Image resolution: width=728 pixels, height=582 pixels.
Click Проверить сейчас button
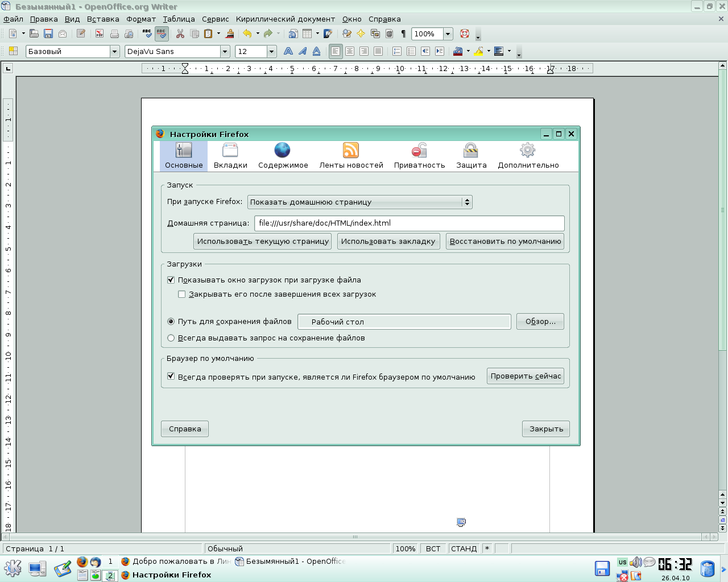pyautogui.click(x=526, y=376)
